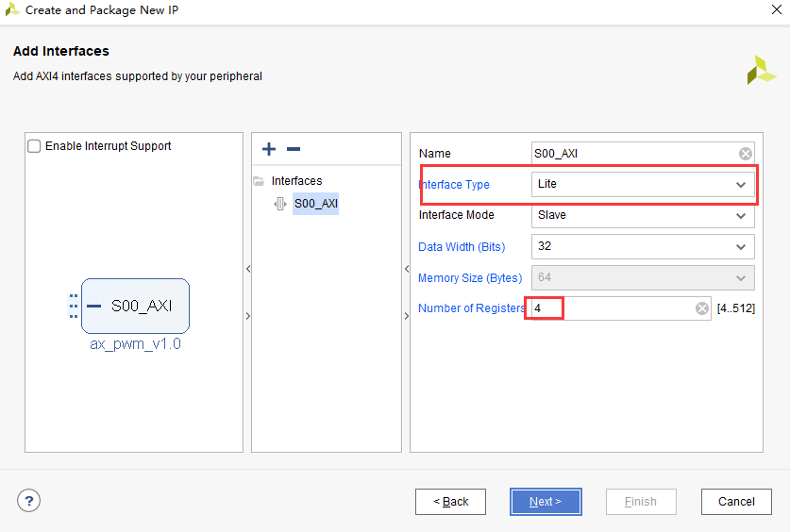Click the S00_AXI interface port icon in the tree
This screenshot has height=532, width=790.
click(280, 204)
